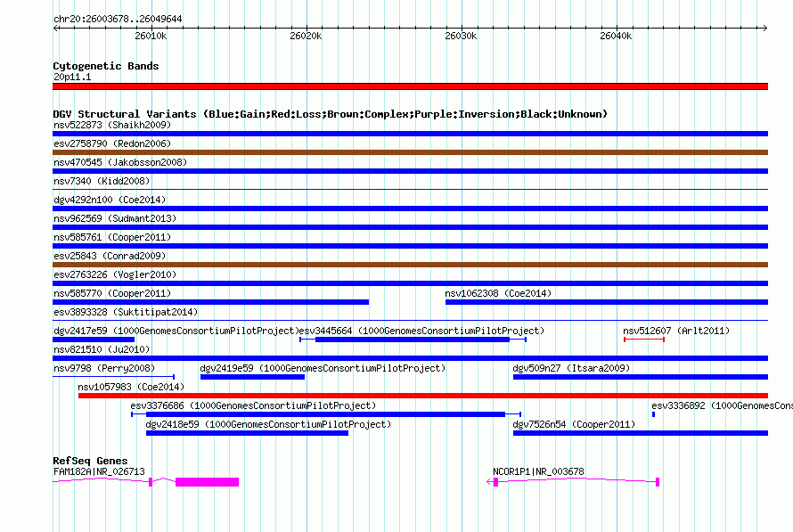Open the esv2758790 (Redon2006) variant label

click(112, 143)
